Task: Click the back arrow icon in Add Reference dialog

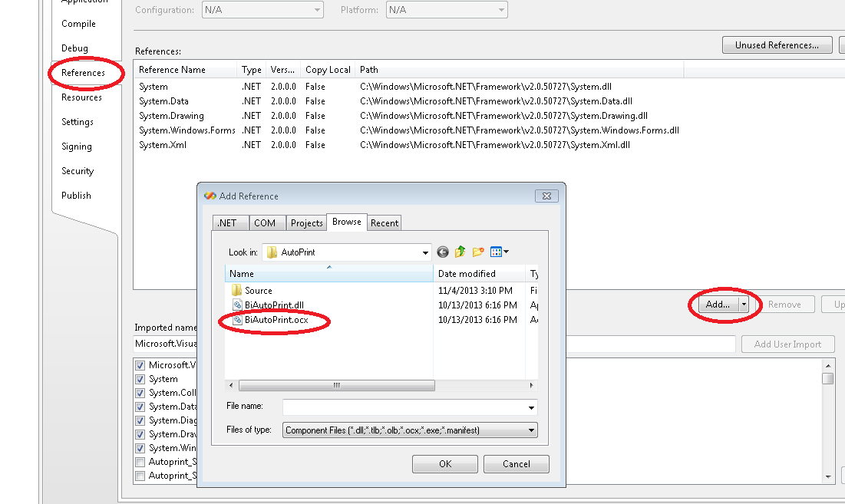Action: (442, 252)
